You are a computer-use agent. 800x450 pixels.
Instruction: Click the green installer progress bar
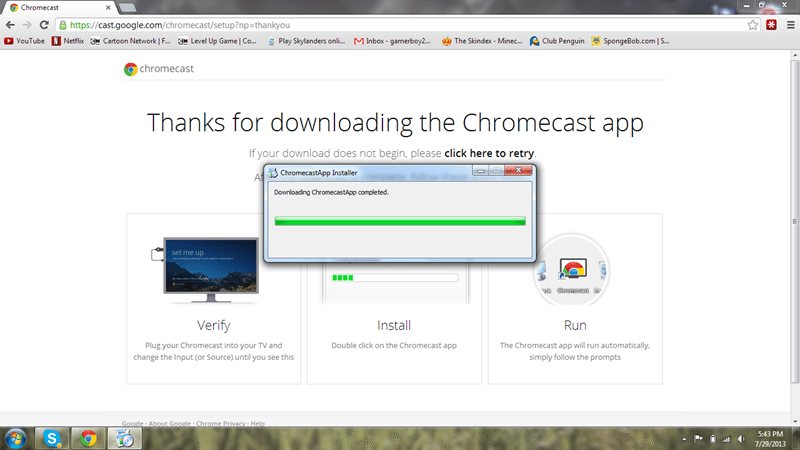pos(400,221)
